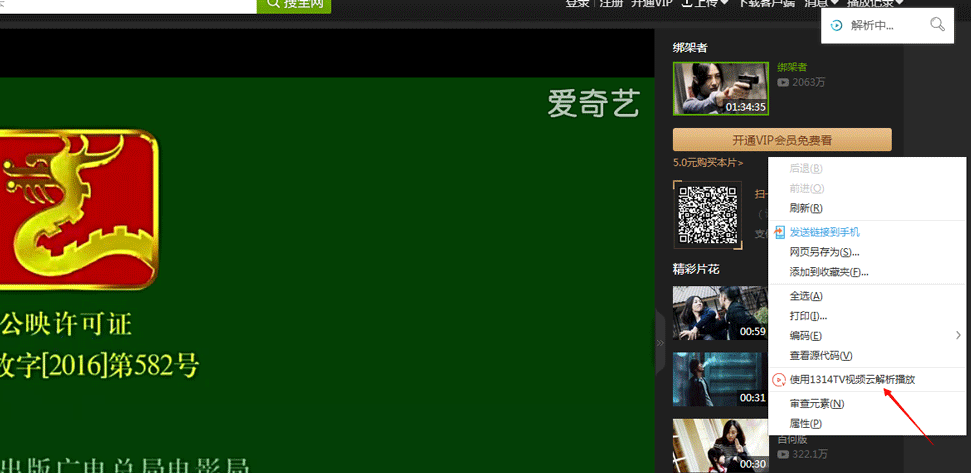
Task: Select 查看源代码(V) in the context menu
Action: click(867, 355)
